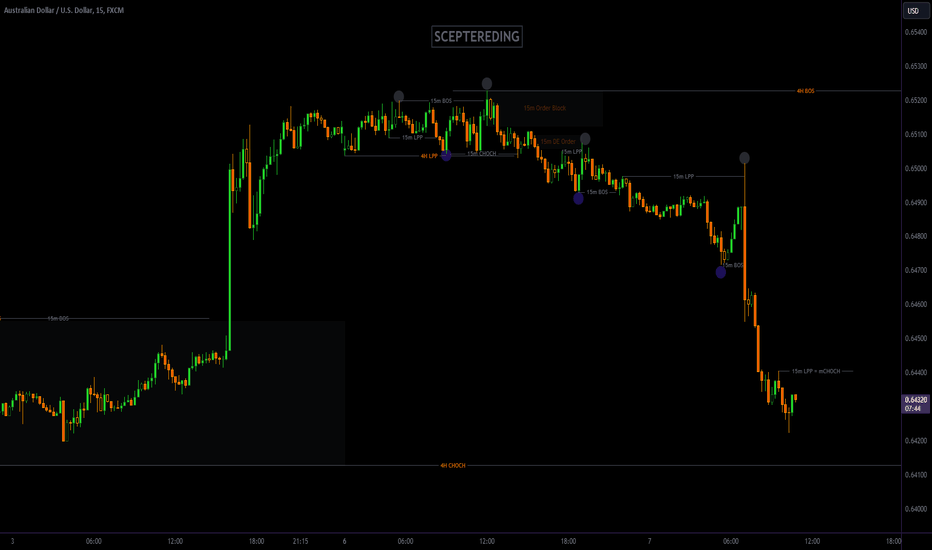Click the 0.65400 price axis label
Screen dimensions: 932x550
pos(915,32)
